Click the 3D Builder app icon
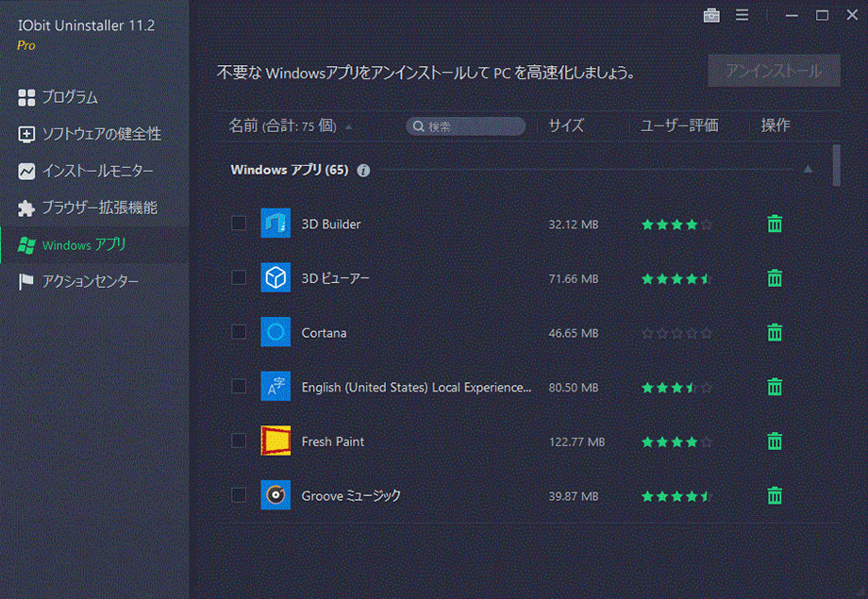This screenshot has height=599, width=868. tap(275, 224)
